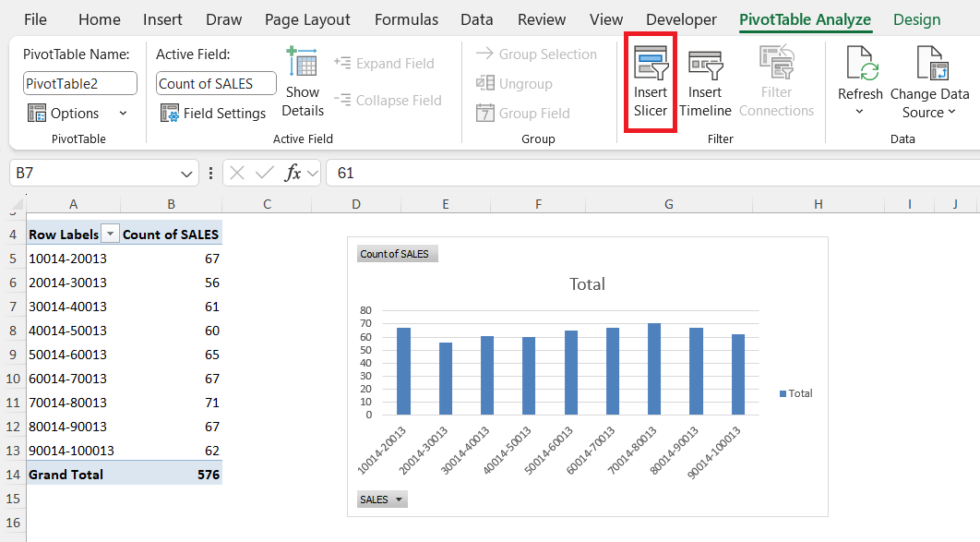980x542 pixels.
Task: Switch to the Design tab
Action: coord(916,19)
